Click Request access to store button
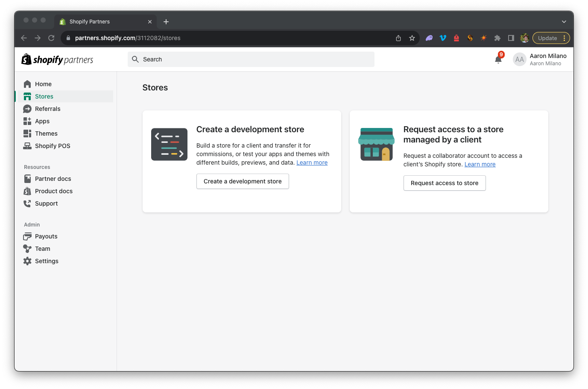Image resolution: width=588 pixels, height=389 pixels. tap(445, 183)
